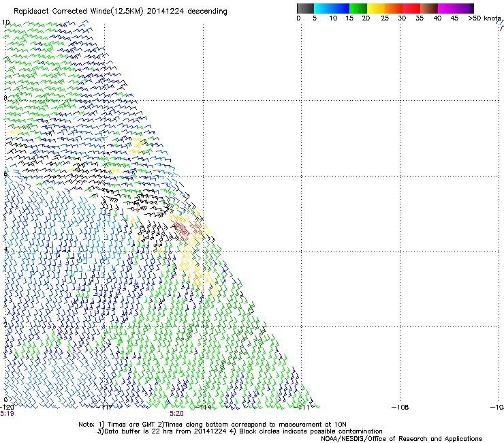Image resolution: width=504 pixels, height=443 pixels.
Task: Click the blue 10-15 knots color swatch
Action: (x=341, y=8)
